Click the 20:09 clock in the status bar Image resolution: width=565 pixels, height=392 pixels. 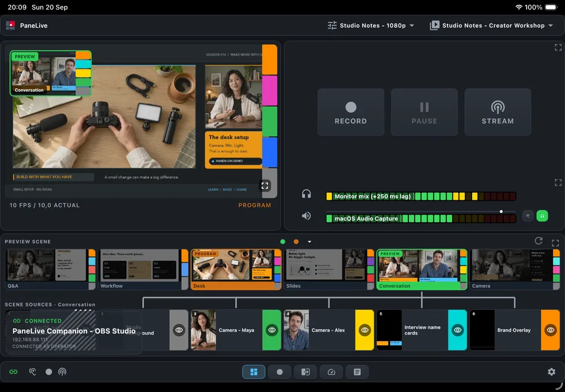[x=17, y=7]
